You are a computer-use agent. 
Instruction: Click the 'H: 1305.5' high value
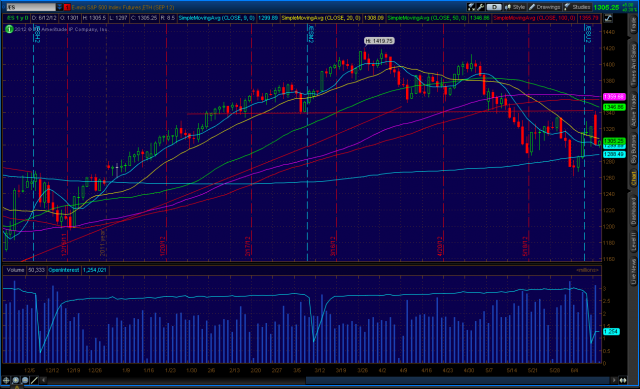click(x=94, y=18)
